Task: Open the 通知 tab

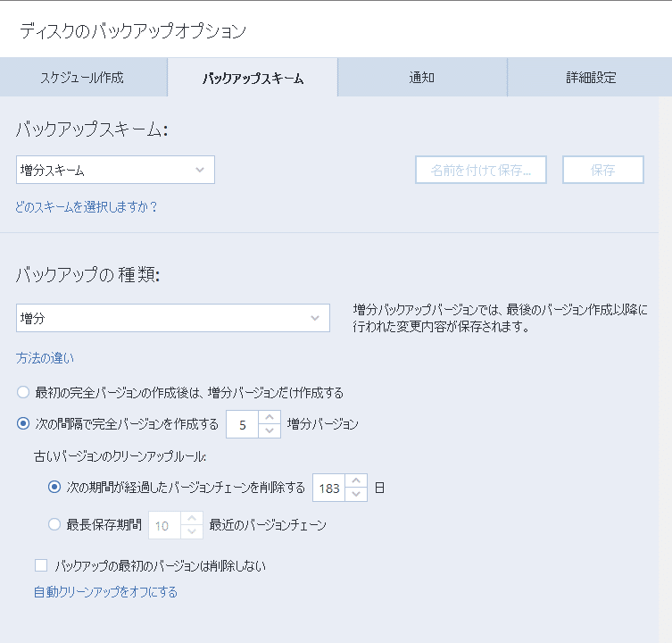Action: click(x=422, y=78)
